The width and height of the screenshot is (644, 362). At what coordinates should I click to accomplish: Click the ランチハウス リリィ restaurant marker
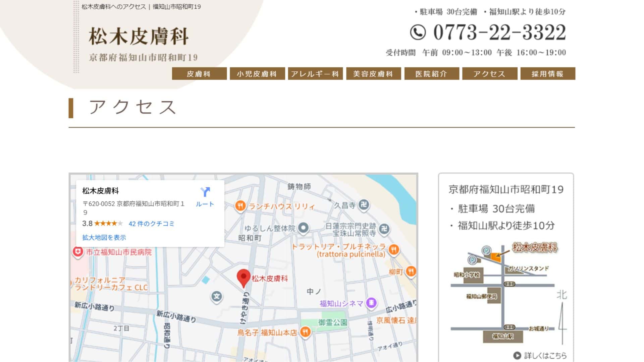[x=240, y=205]
